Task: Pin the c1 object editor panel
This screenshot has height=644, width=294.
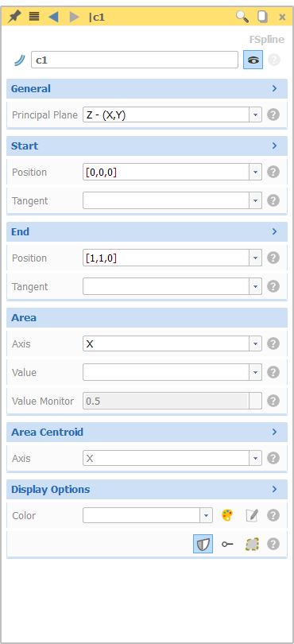Action: point(15,17)
